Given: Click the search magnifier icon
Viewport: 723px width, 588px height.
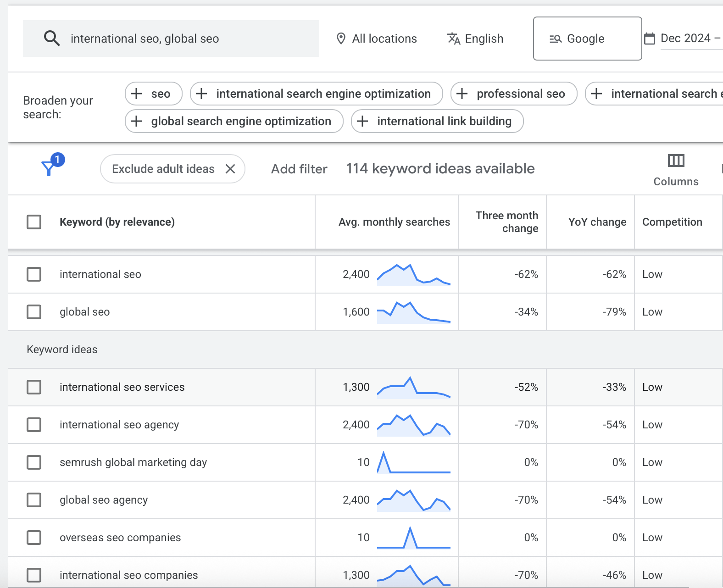Looking at the screenshot, I should (x=52, y=39).
